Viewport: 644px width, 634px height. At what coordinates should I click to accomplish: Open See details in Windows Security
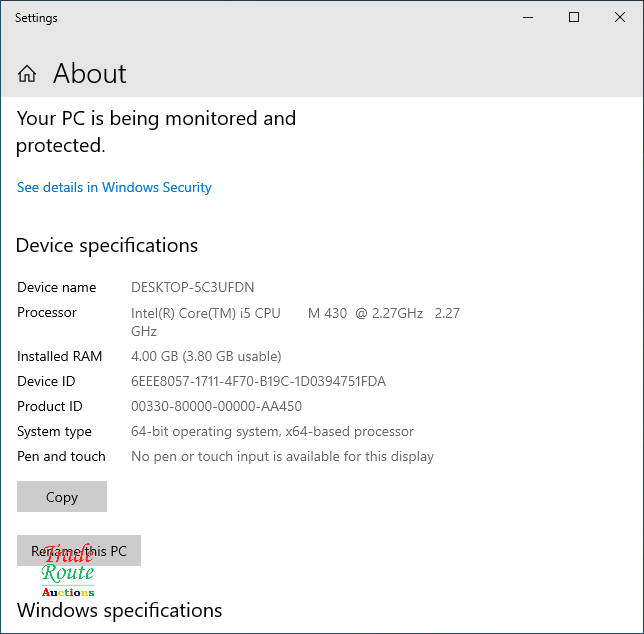114,187
